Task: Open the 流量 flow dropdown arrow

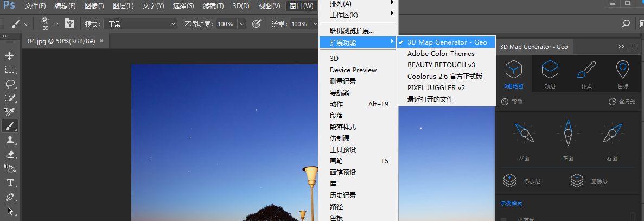Action: coord(315,24)
